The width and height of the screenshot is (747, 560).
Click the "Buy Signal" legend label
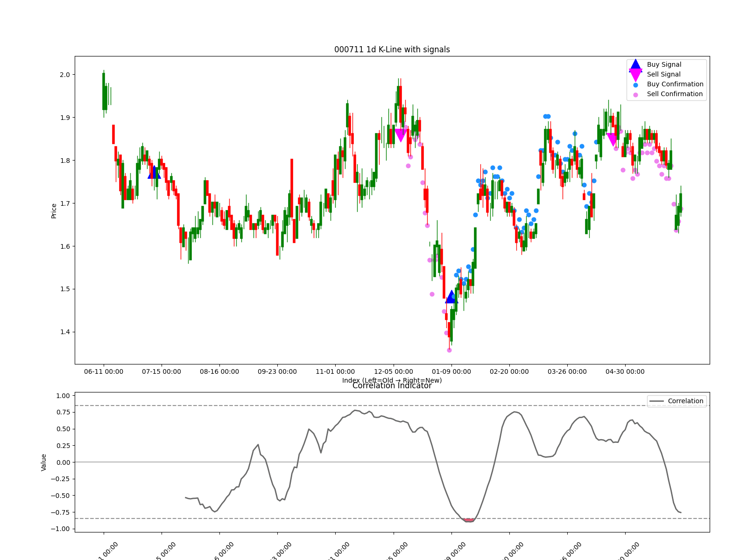pyautogui.click(x=664, y=64)
